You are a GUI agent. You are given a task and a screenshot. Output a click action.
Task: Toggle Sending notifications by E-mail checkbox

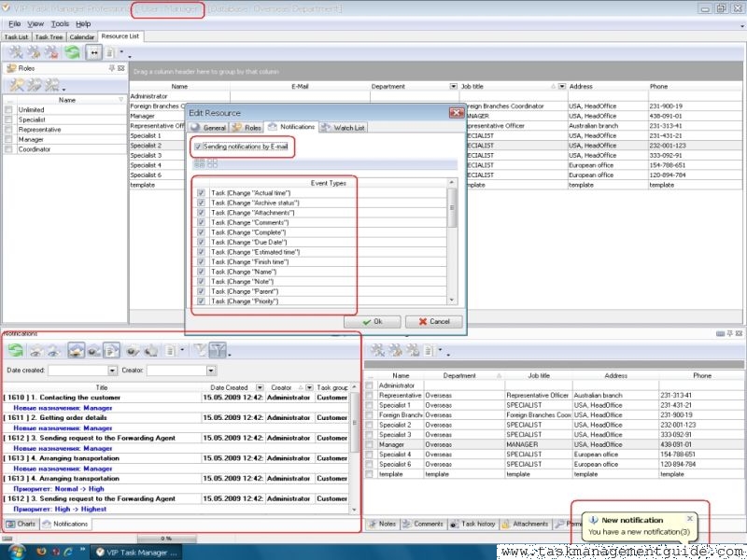point(198,147)
